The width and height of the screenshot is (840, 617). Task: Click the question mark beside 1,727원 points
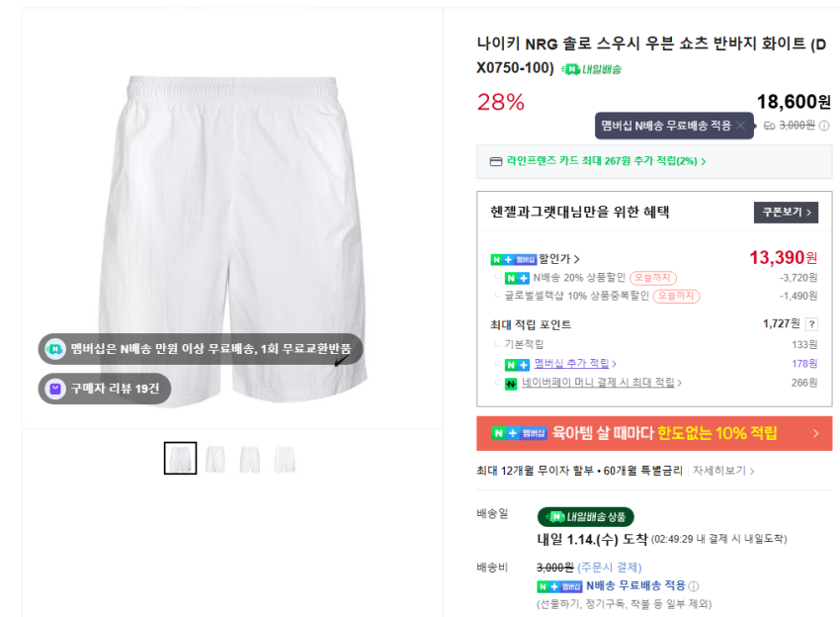811,324
